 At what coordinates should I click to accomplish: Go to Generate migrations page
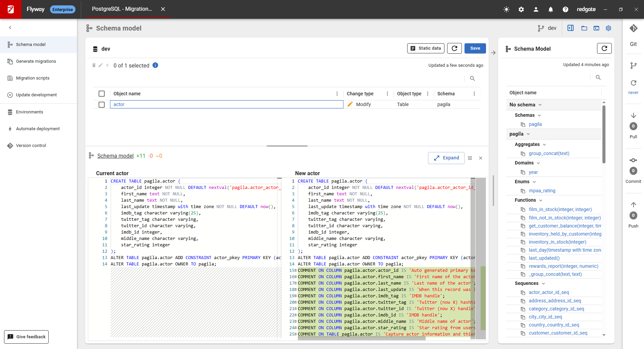(36, 61)
